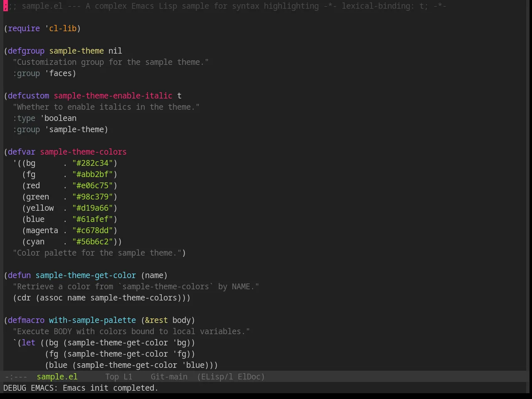The height and width of the screenshot is (399, 532).
Task: Click the color string "#98c379"
Action: click(92, 197)
